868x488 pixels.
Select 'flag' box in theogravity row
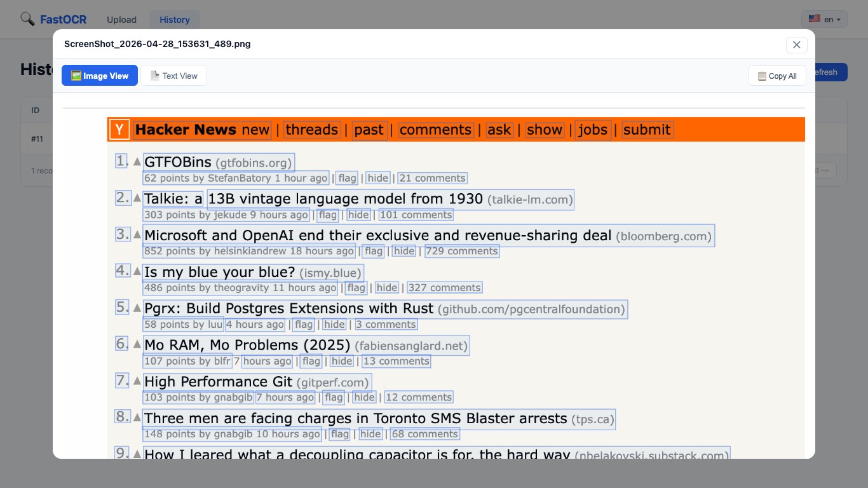click(x=356, y=288)
